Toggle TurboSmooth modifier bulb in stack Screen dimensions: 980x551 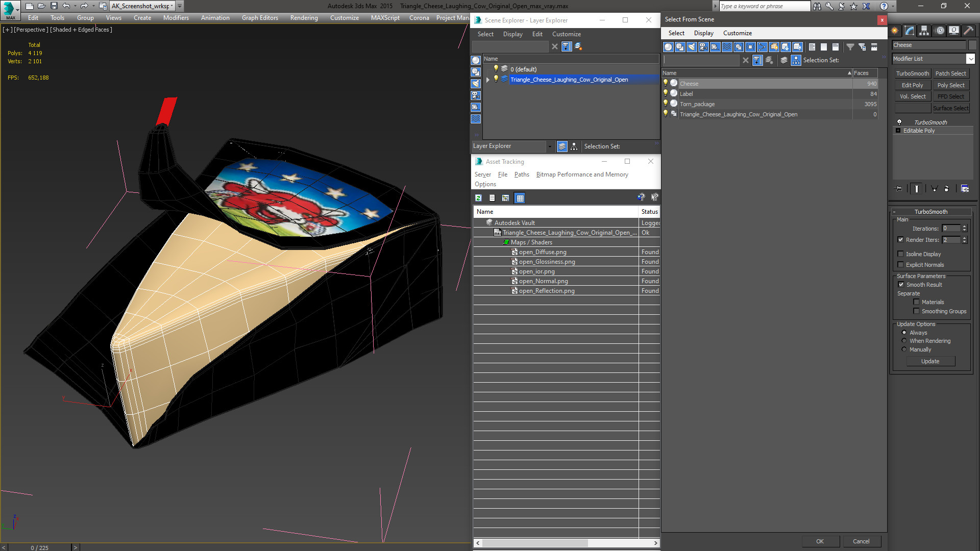[x=899, y=122]
